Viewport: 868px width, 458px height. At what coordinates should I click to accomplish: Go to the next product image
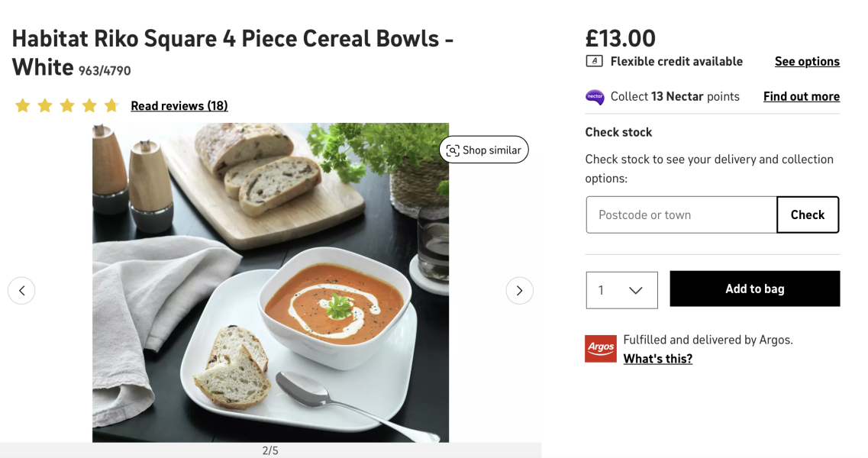(520, 290)
